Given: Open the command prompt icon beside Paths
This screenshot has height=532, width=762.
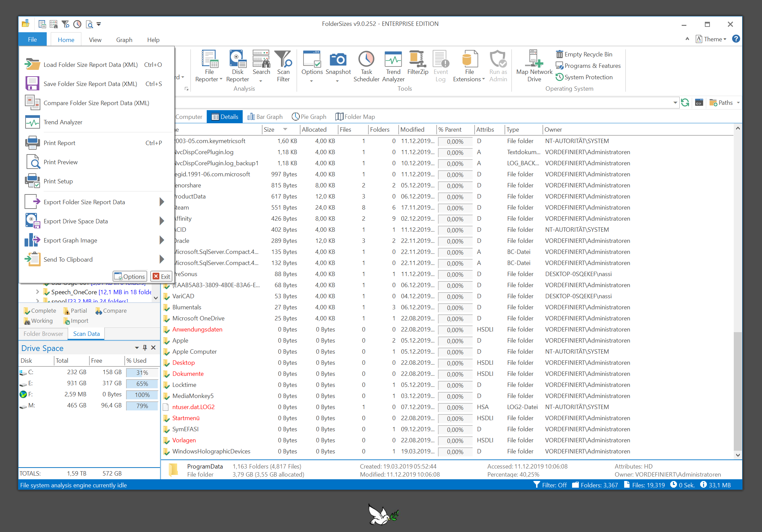Looking at the screenshot, I should point(699,103).
